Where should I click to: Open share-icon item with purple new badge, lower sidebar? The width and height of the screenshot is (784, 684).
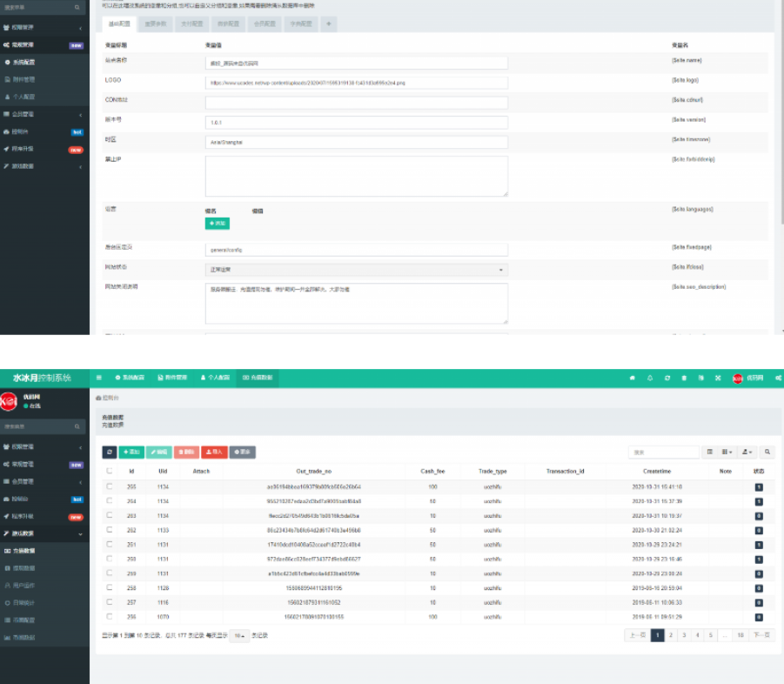(44, 465)
